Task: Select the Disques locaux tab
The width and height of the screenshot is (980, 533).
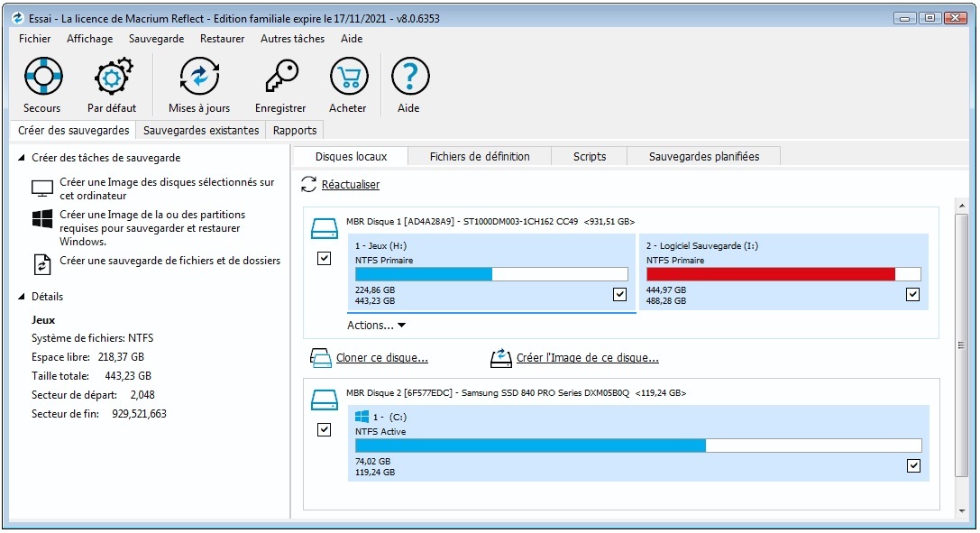Action: 351,157
